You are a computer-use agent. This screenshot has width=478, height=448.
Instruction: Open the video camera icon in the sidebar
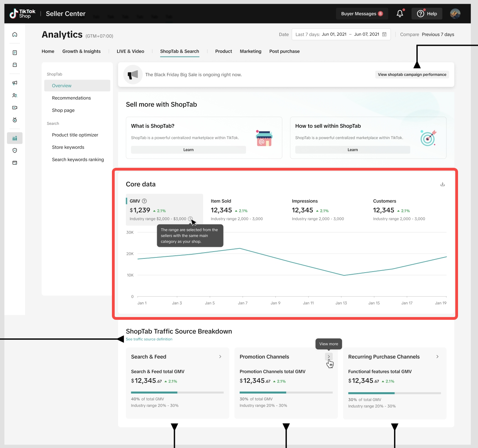tap(15, 108)
